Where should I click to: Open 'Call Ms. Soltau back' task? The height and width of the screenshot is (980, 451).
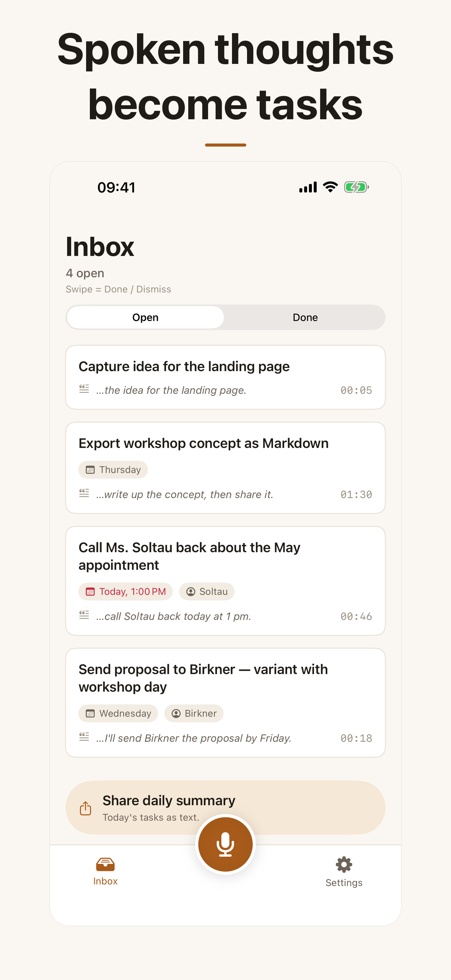tap(225, 581)
